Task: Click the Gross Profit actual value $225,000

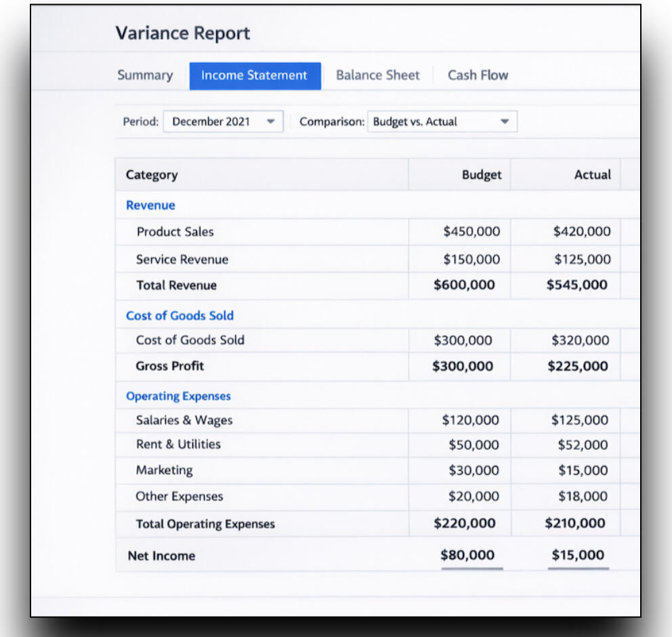Action: pos(578,367)
